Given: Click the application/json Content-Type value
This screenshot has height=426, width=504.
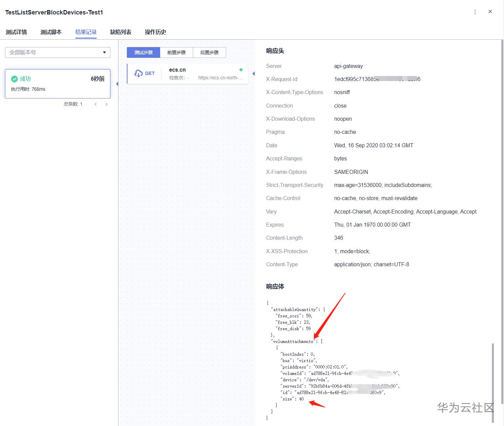Looking at the screenshot, I should click(371, 265).
